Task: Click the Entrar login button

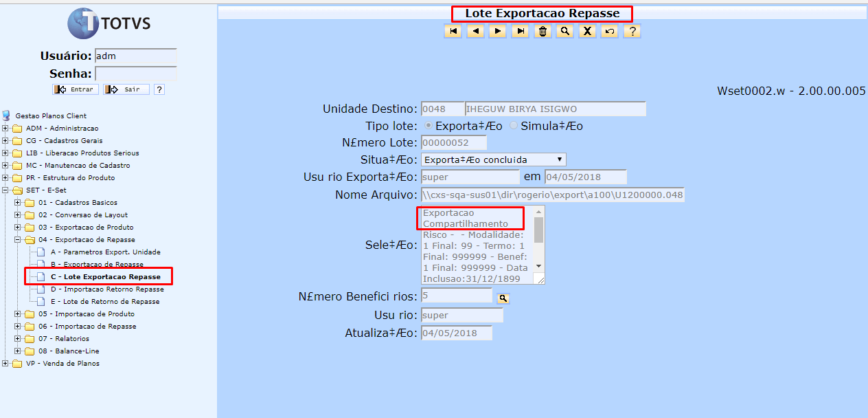Action: tap(76, 89)
